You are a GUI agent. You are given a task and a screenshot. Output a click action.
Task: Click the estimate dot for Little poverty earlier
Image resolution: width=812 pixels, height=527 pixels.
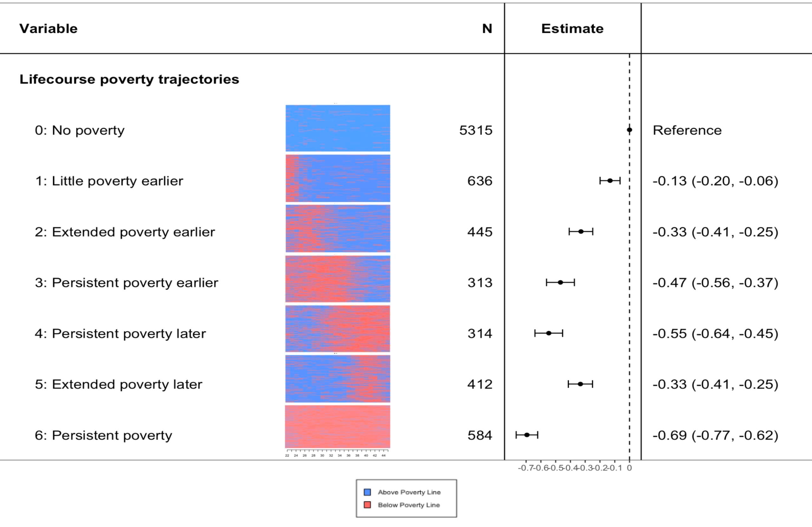point(610,180)
